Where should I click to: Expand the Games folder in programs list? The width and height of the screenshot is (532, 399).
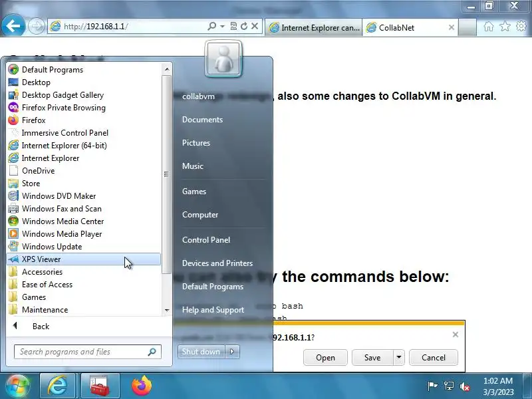click(x=83, y=297)
